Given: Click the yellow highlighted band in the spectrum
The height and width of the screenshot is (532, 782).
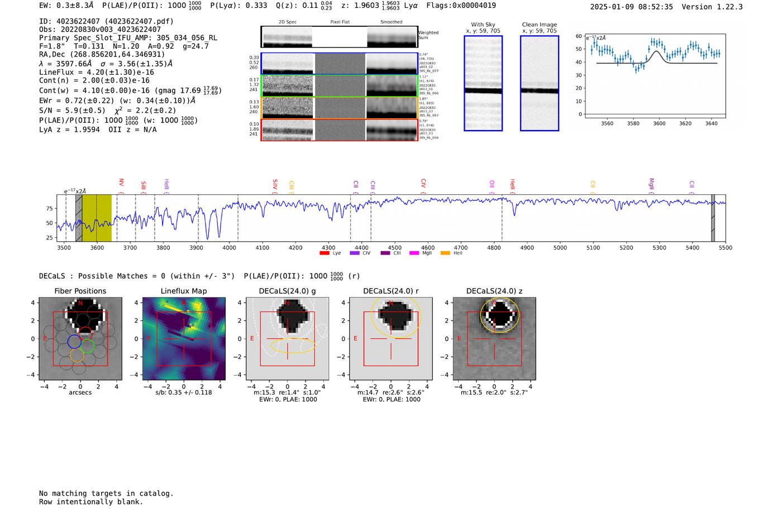Looking at the screenshot, I should (x=97, y=218).
